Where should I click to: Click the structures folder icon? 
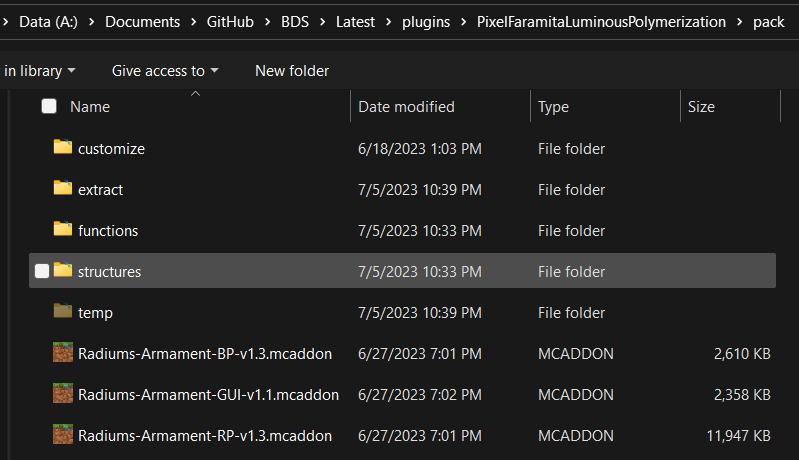(63, 271)
